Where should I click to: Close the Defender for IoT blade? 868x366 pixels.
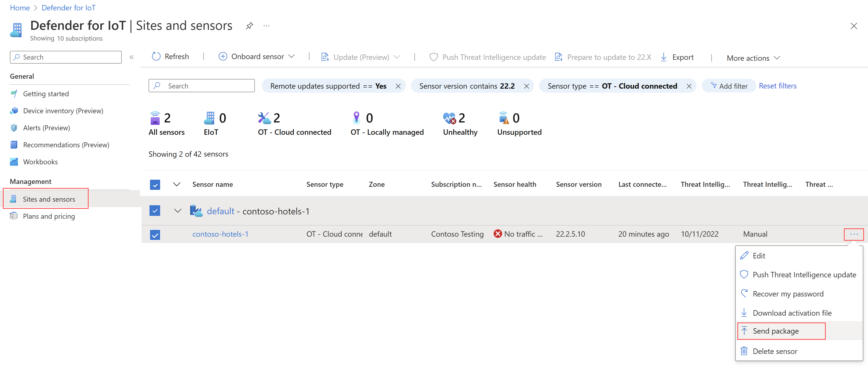tap(854, 26)
